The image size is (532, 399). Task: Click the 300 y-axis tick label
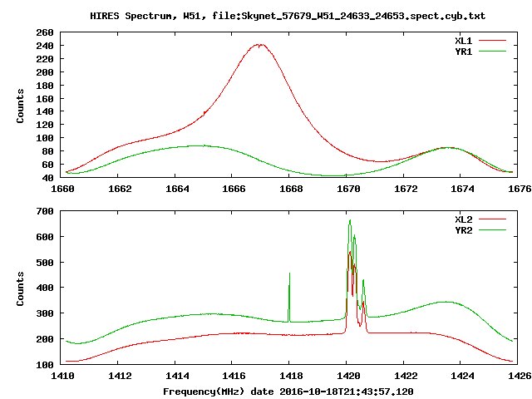tap(45, 313)
